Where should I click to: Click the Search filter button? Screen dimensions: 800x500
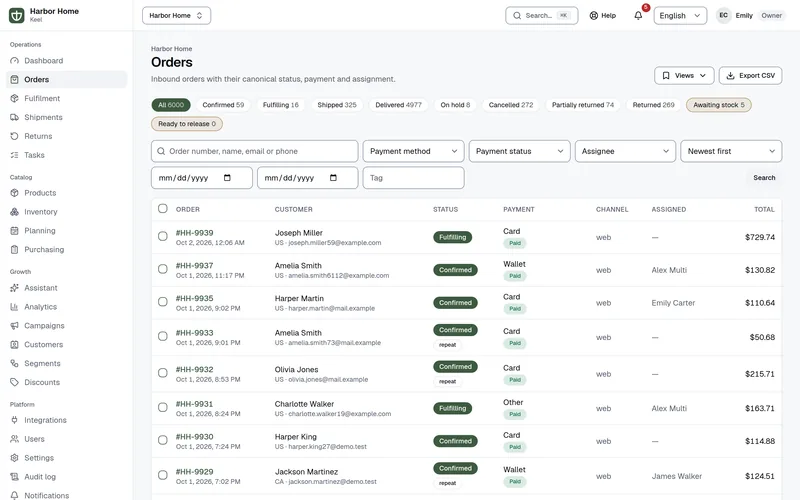(x=764, y=178)
